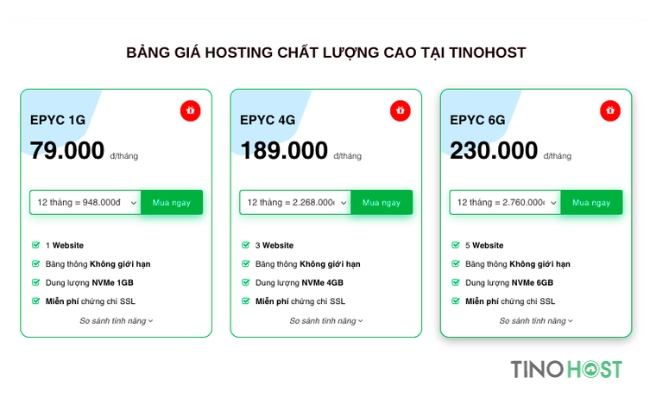Open the 12 tháng = 948.000đ dropdown

click(x=85, y=202)
